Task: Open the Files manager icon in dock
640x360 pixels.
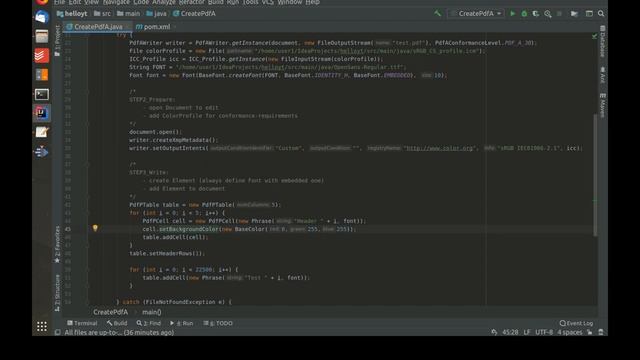Action: point(42,36)
